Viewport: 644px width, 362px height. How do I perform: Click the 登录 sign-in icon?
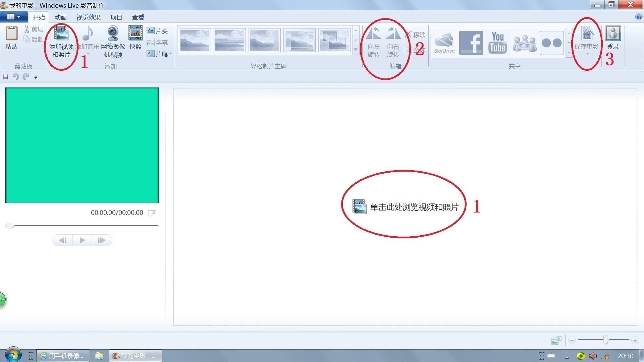612,34
